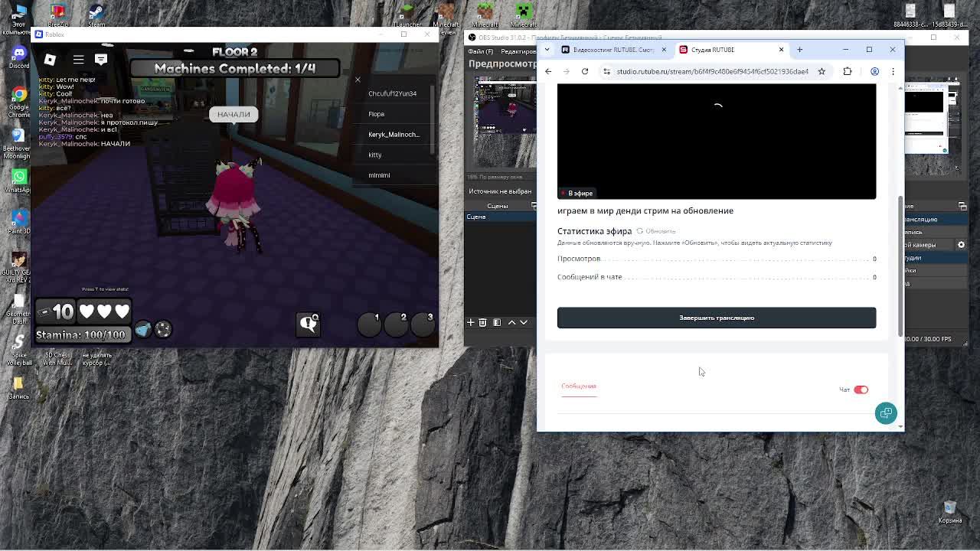The image size is (980, 551).
Task: Select inventory slot 2 in the game
Action: 396,324
